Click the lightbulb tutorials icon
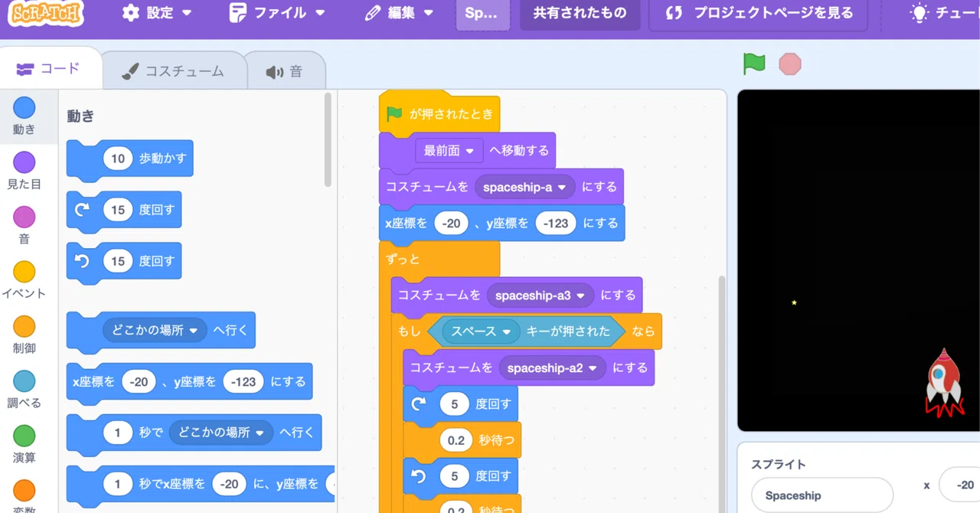 (918, 13)
